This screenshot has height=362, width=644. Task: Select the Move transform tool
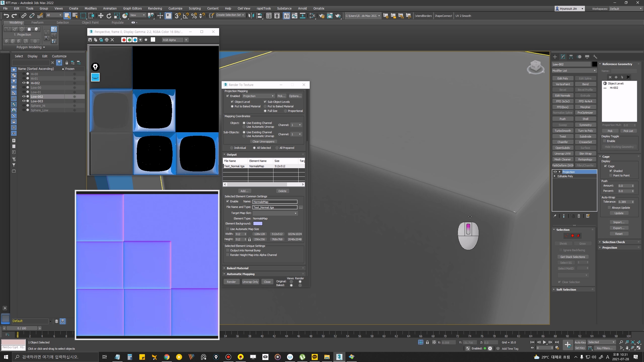coord(101,16)
